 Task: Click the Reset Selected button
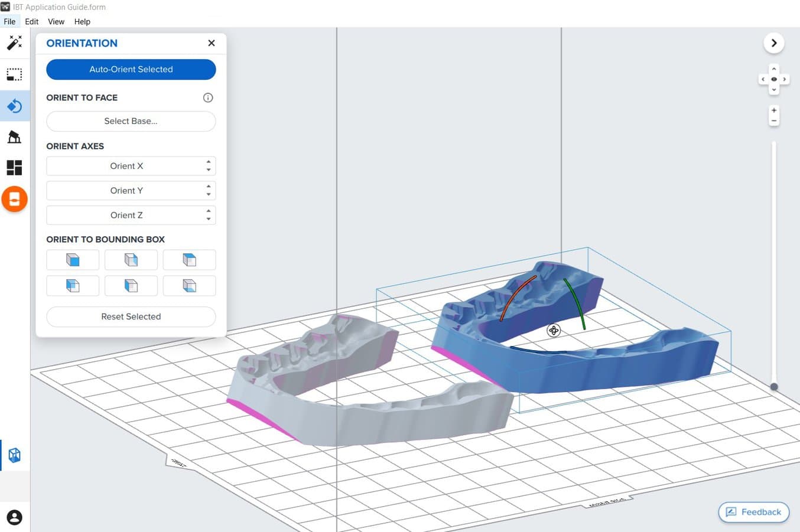point(131,316)
